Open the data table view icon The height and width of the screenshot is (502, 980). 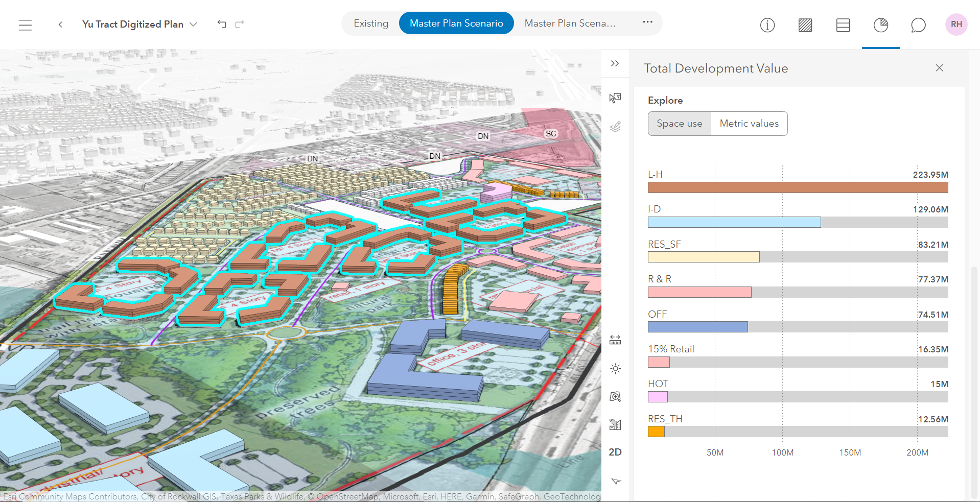pos(843,25)
